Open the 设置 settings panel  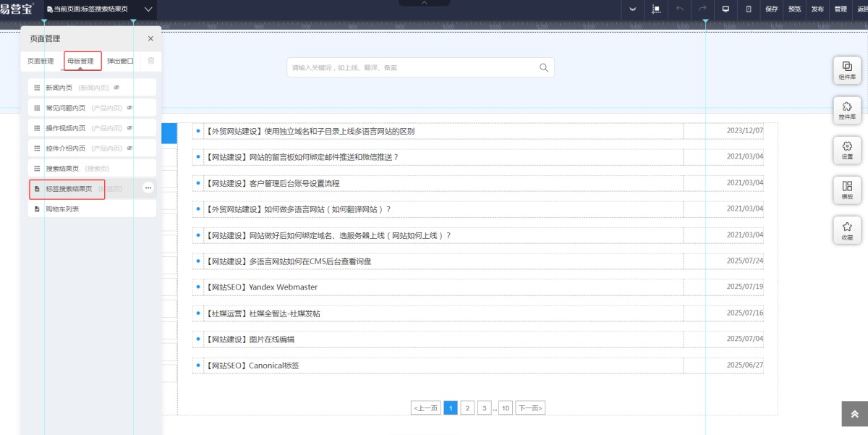(847, 150)
